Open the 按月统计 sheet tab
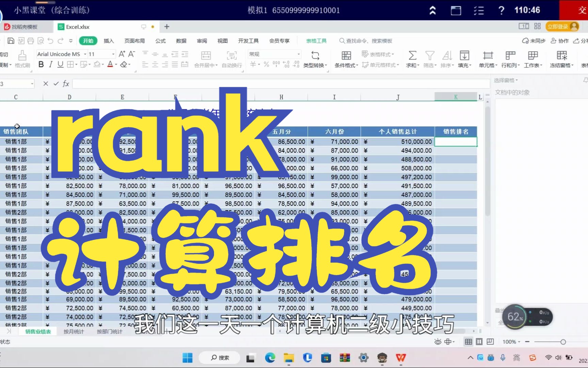Viewport: 588px width, 368px height. click(x=72, y=331)
